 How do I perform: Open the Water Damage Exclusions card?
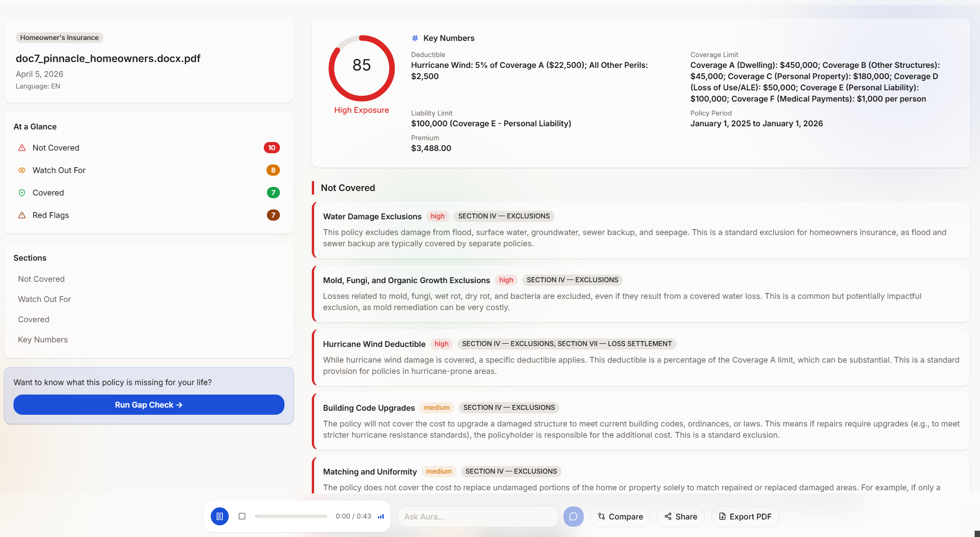coord(640,230)
